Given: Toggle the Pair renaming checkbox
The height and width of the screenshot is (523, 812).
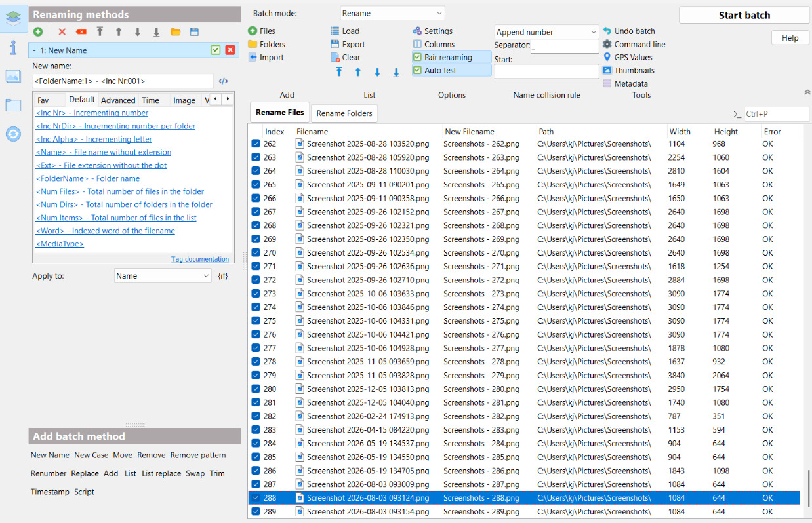Looking at the screenshot, I should 417,57.
